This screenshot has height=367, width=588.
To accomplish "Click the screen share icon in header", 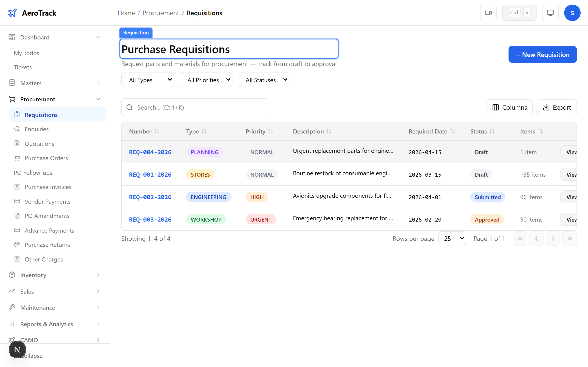I will tap(550, 13).
